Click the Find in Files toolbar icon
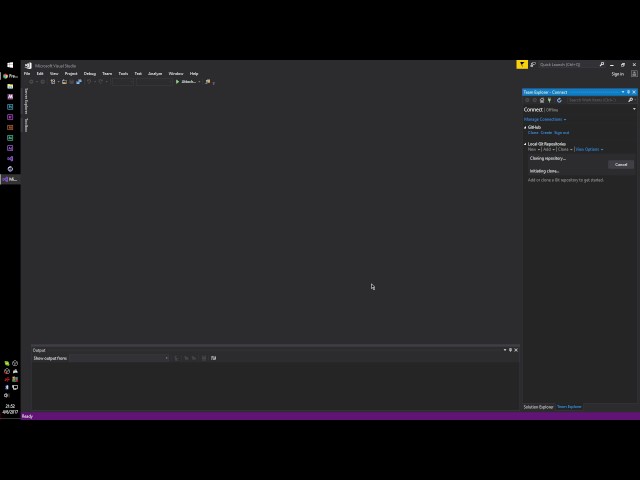 click(208, 82)
